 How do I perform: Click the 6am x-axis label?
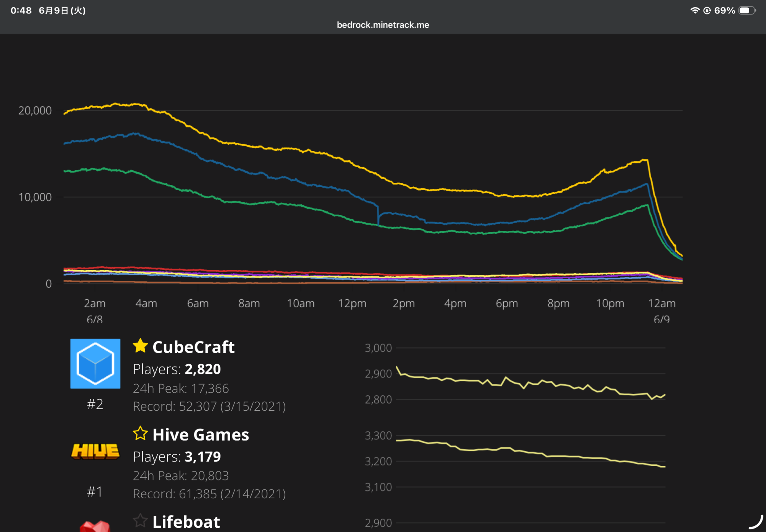click(x=198, y=304)
